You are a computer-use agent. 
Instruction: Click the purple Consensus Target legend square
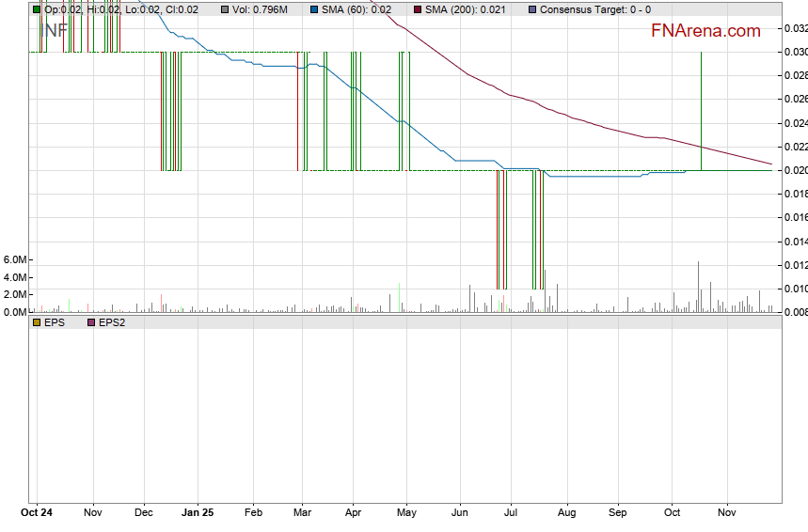[x=531, y=9]
